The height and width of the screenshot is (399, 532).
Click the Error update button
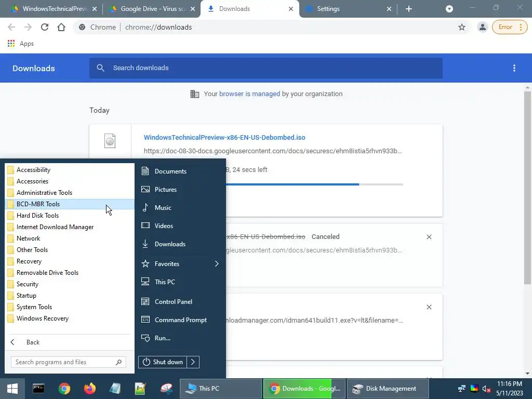click(x=509, y=27)
